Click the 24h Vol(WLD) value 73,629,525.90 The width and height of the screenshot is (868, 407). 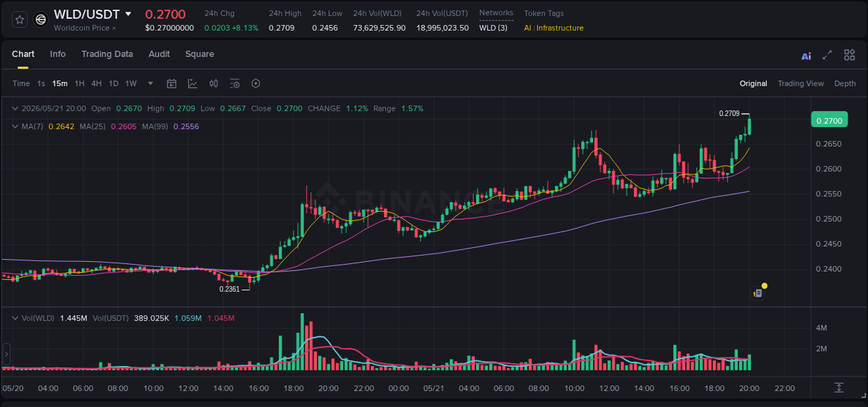(379, 28)
